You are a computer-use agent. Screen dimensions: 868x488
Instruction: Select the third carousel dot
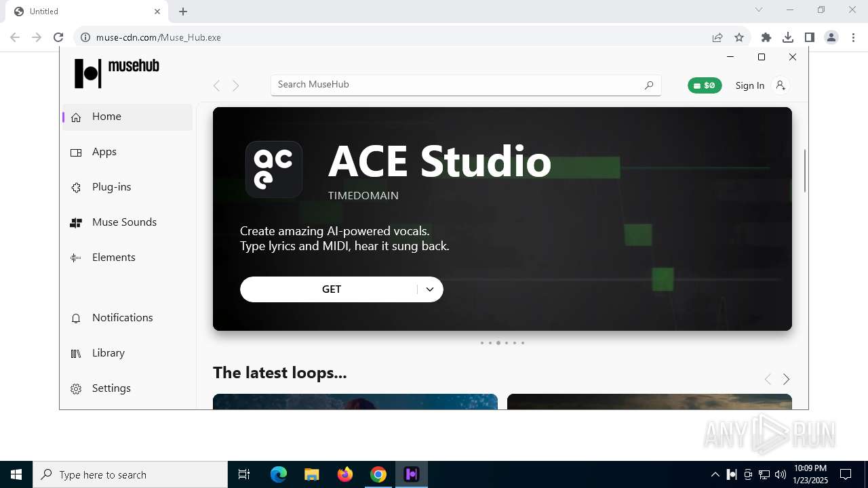[498, 343]
